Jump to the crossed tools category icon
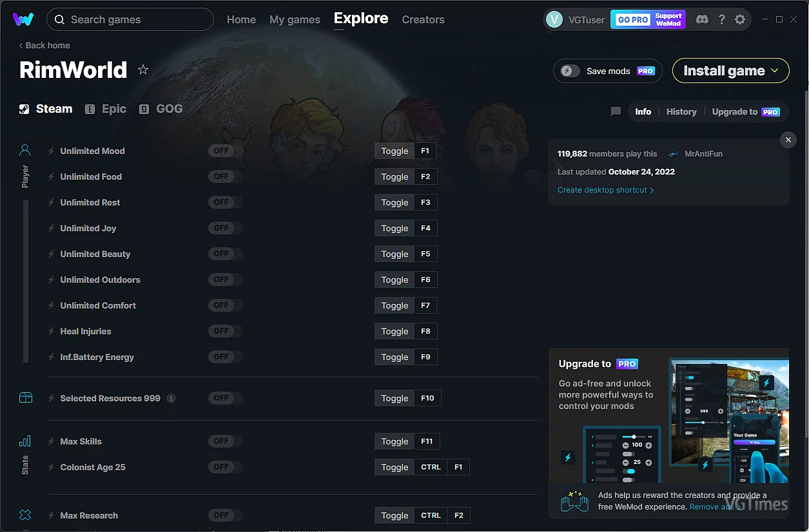809x532 pixels. pos(25,515)
